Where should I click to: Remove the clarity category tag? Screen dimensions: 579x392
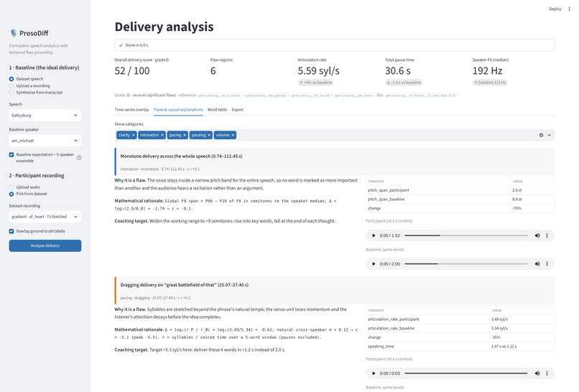(134, 135)
